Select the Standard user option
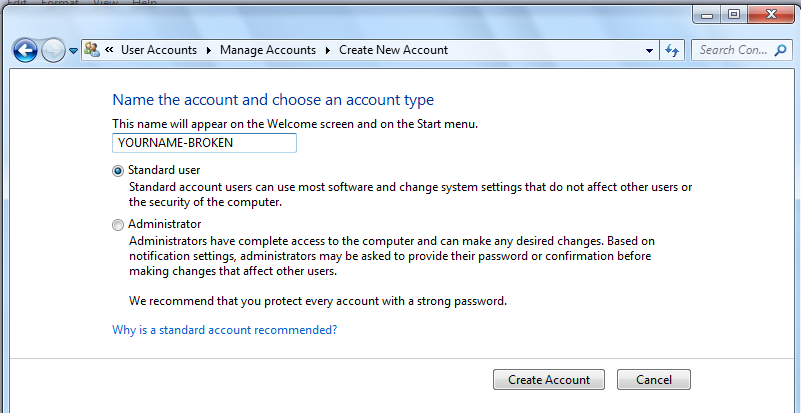The width and height of the screenshot is (801, 413). click(x=119, y=171)
